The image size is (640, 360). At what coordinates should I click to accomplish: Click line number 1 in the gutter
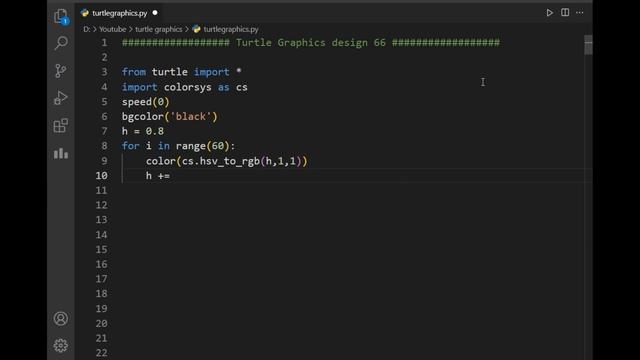coord(104,42)
